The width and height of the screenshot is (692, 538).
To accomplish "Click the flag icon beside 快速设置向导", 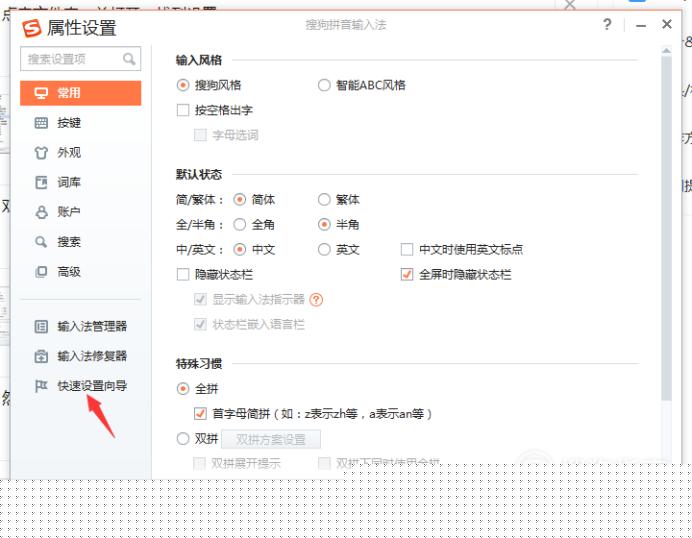I will click(41, 386).
